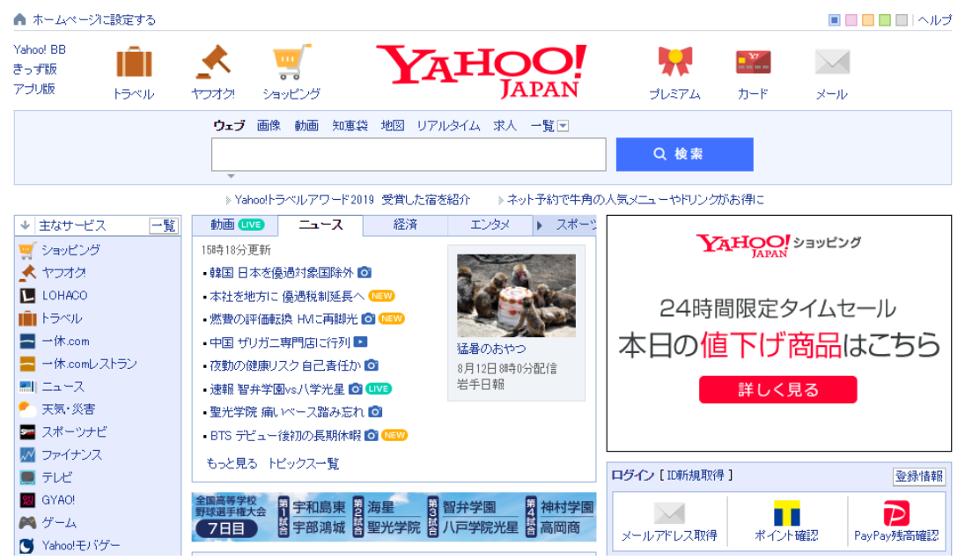This screenshot has width=965, height=560.
Task: Open the トピックス一覧 link
Action: pyautogui.click(x=304, y=463)
